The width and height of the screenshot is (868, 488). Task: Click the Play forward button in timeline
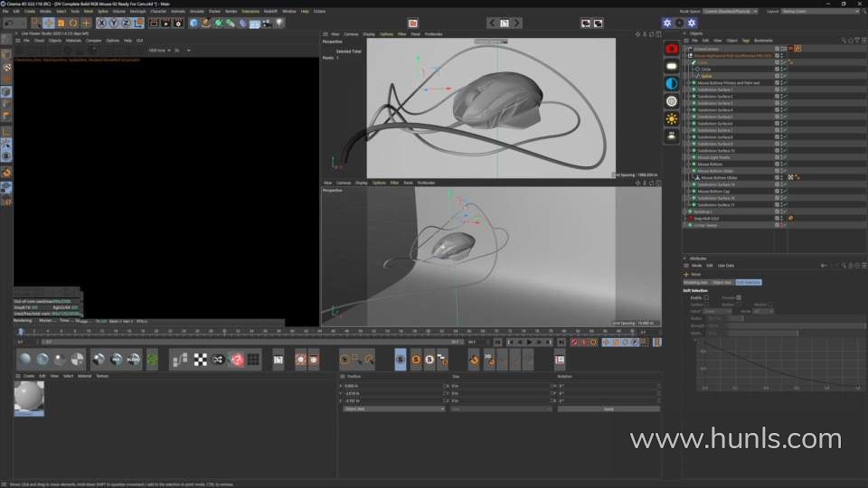tap(529, 343)
